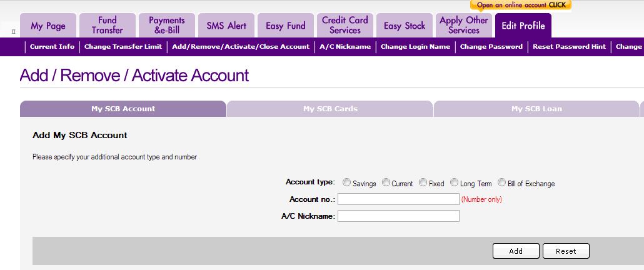
Task: Open the My Page tab
Action: (48, 26)
